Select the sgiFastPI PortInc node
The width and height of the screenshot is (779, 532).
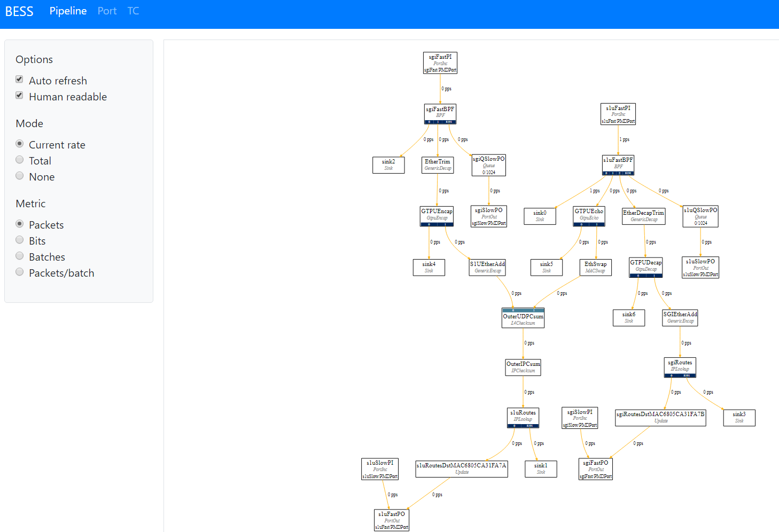440,63
